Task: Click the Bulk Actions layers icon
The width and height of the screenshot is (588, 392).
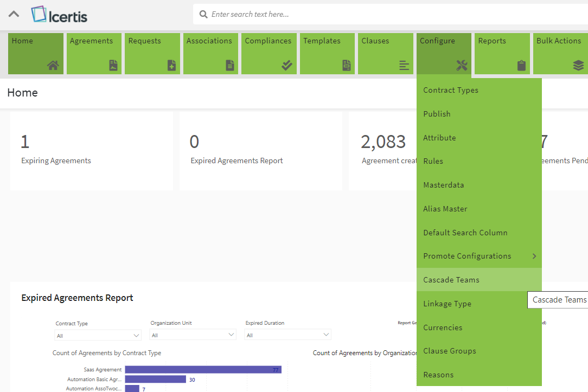Action: [x=578, y=66]
